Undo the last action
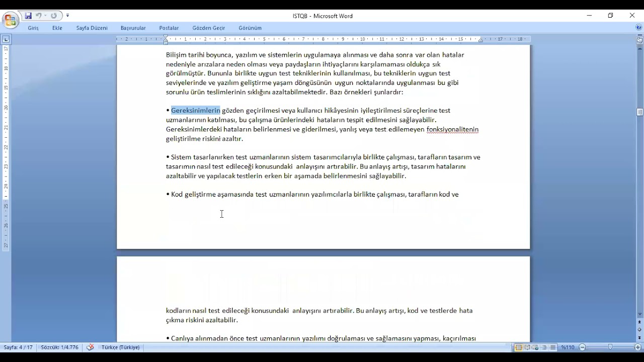 tap(38, 16)
